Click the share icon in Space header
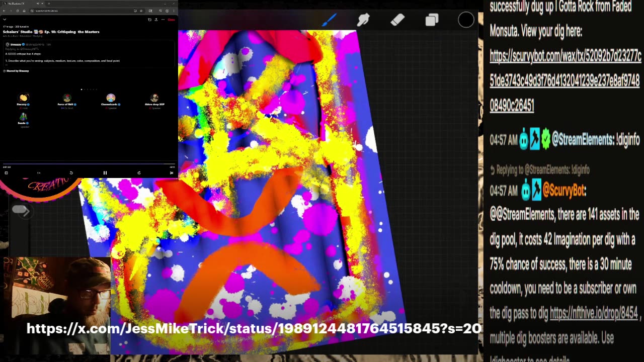This screenshot has height=362, width=644. click(156, 20)
